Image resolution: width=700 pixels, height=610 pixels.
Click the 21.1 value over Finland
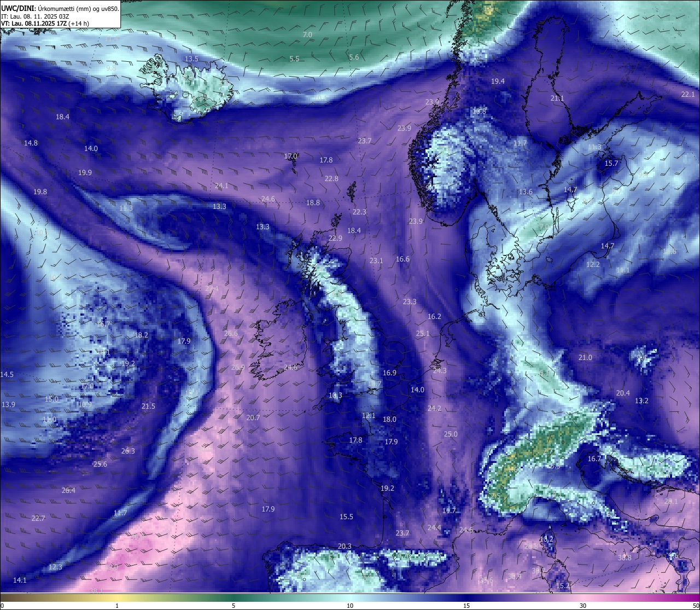[x=557, y=98]
